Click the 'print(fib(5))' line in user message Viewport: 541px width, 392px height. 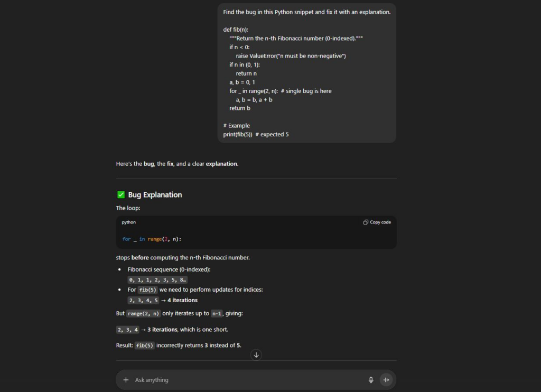(238, 134)
